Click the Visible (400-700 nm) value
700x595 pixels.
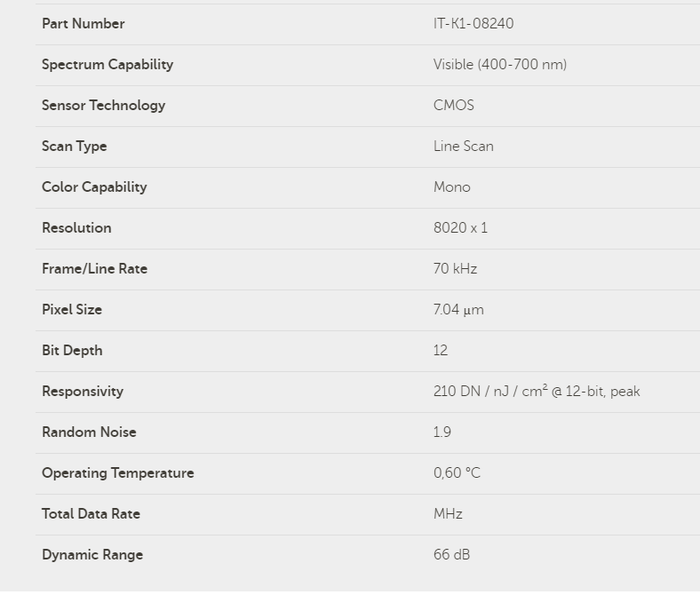coord(499,65)
